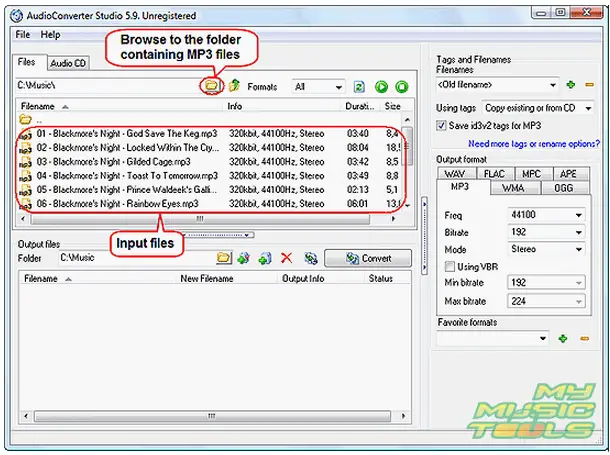Click the output list horizontal scrollbar
This screenshot has height=455, width=610.
coord(212,416)
